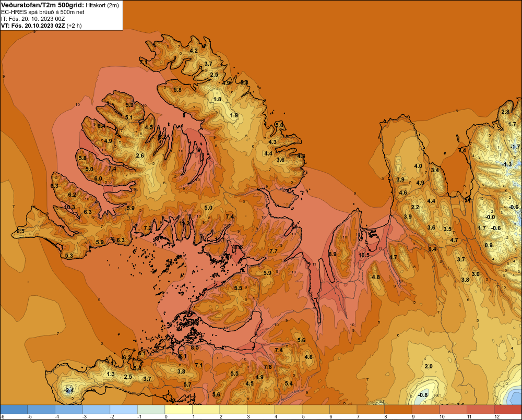Click the 0.9 temperature value on the map

(x=489, y=245)
